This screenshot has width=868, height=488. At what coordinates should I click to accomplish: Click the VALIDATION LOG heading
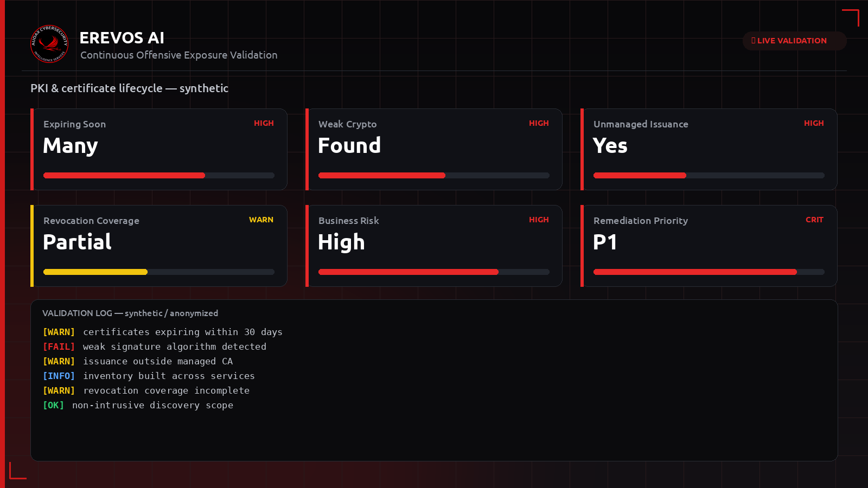130,313
